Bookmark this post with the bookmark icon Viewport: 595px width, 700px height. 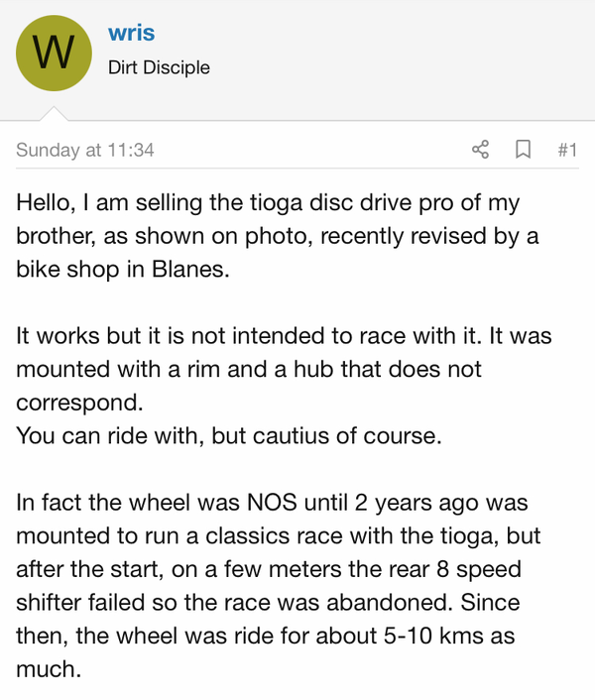click(x=524, y=150)
